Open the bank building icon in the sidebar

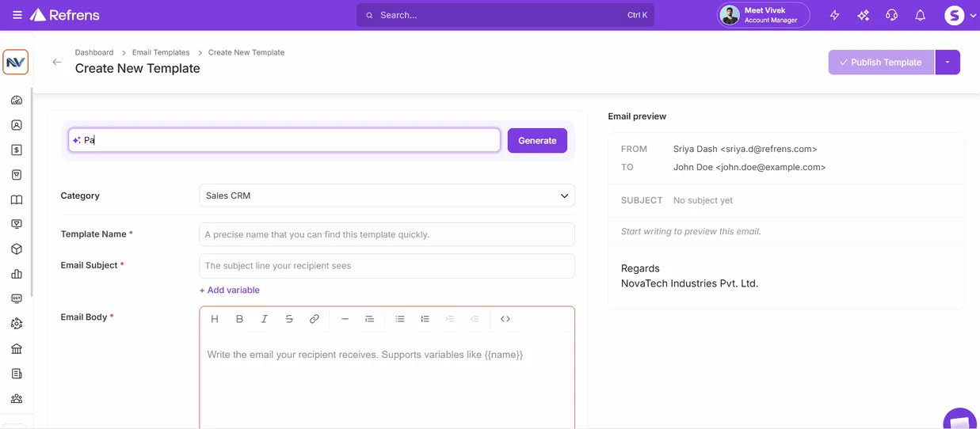pyautogui.click(x=17, y=348)
